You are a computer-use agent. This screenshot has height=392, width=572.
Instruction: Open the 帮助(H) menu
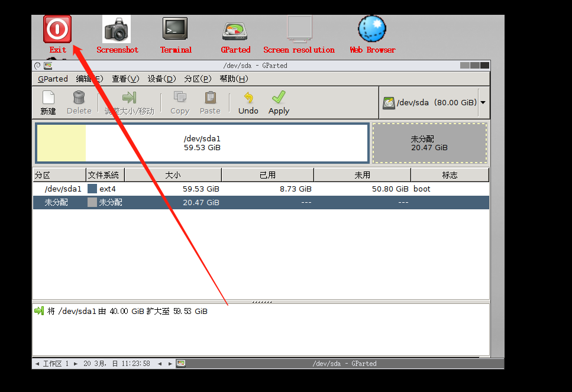click(x=234, y=79)
